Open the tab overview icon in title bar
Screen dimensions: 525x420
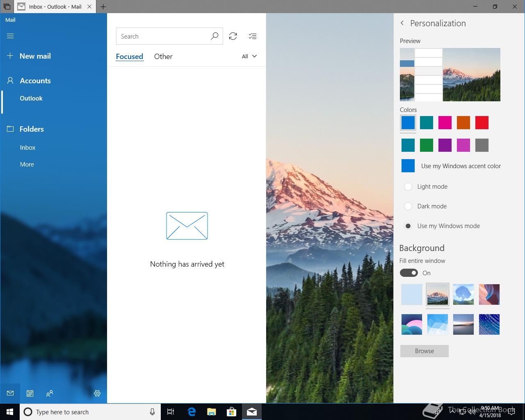pyautogui.click(x=7, y=7)
